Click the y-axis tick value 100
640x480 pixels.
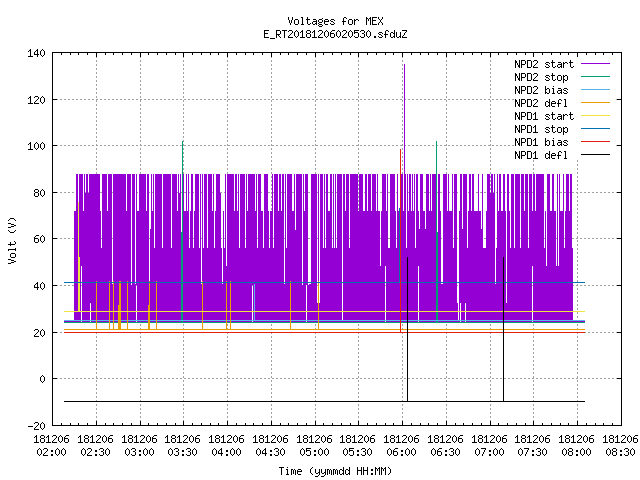(37, 146)
